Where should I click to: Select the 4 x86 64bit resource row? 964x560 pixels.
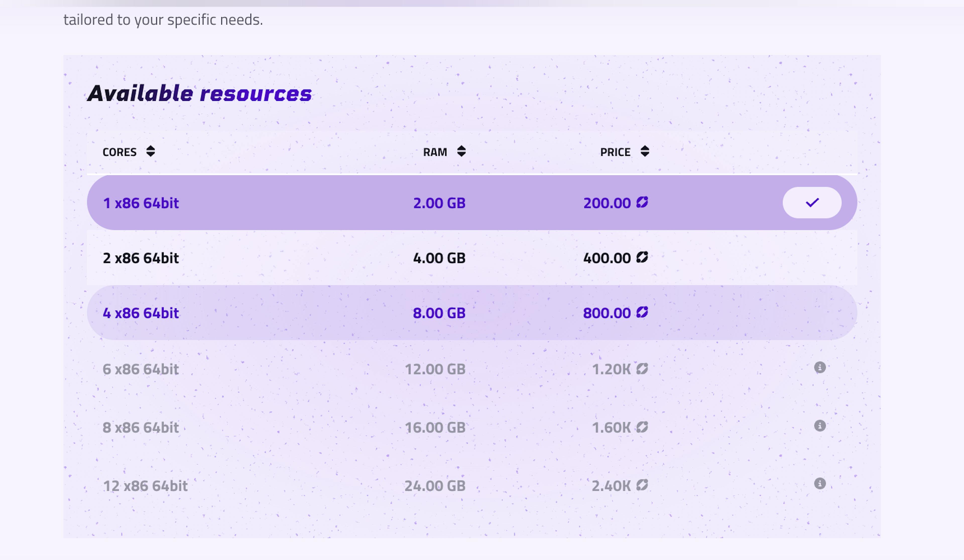pyautogui.click(x=141, y=313)
